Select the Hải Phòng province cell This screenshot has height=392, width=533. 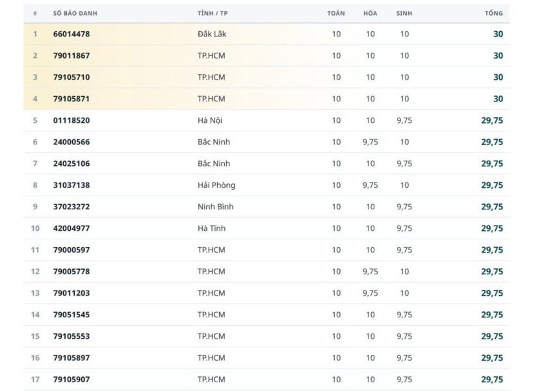coord(216,185)
